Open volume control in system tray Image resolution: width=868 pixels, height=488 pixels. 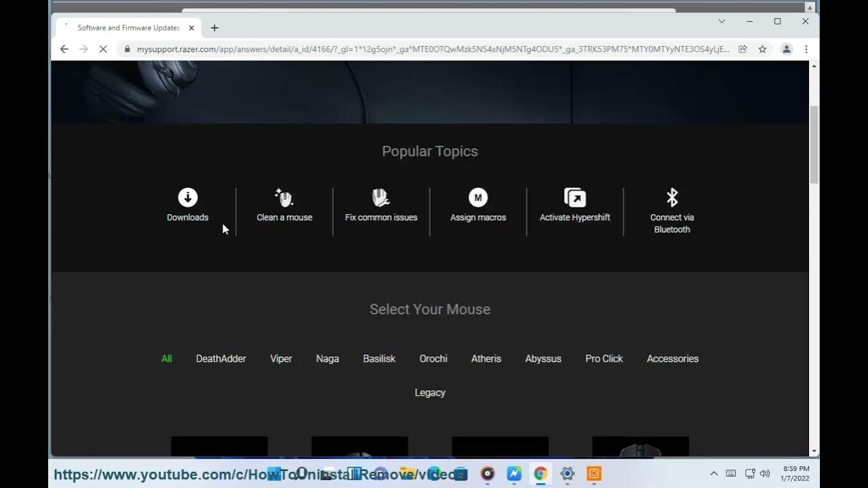coord(765,473)
